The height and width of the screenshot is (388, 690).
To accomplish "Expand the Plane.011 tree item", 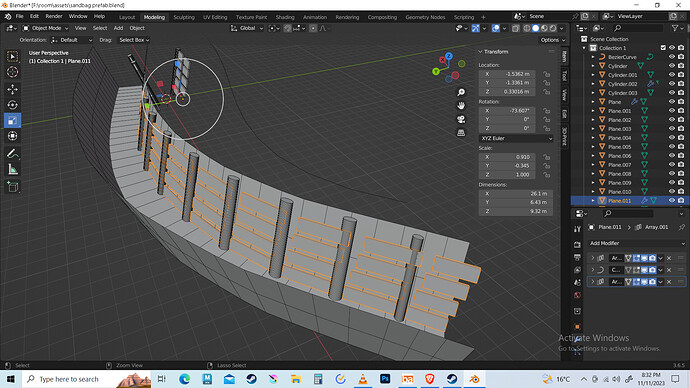I will (x=593, y=200).
